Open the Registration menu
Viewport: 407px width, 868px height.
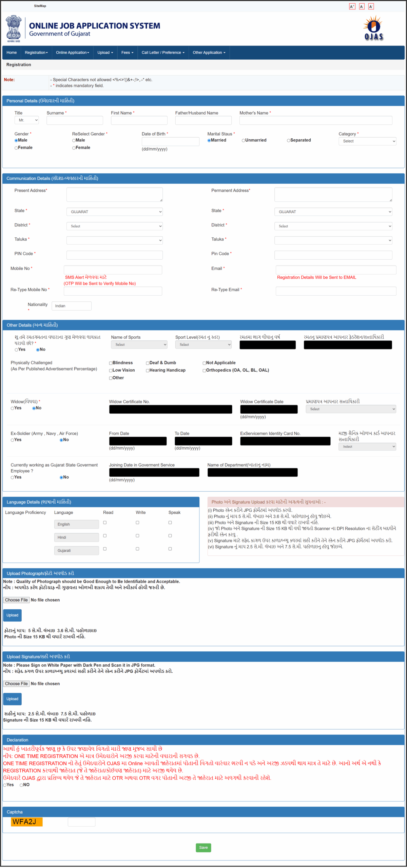coord(36,53)
